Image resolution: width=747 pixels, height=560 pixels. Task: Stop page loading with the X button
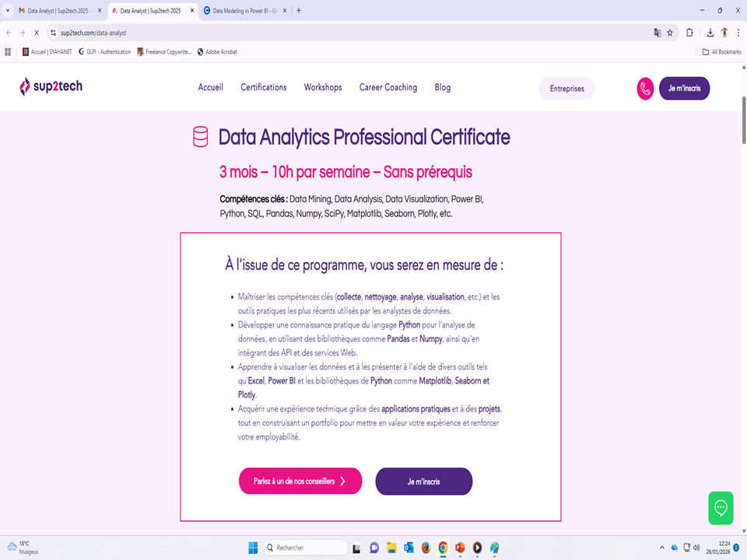(36, 33)
